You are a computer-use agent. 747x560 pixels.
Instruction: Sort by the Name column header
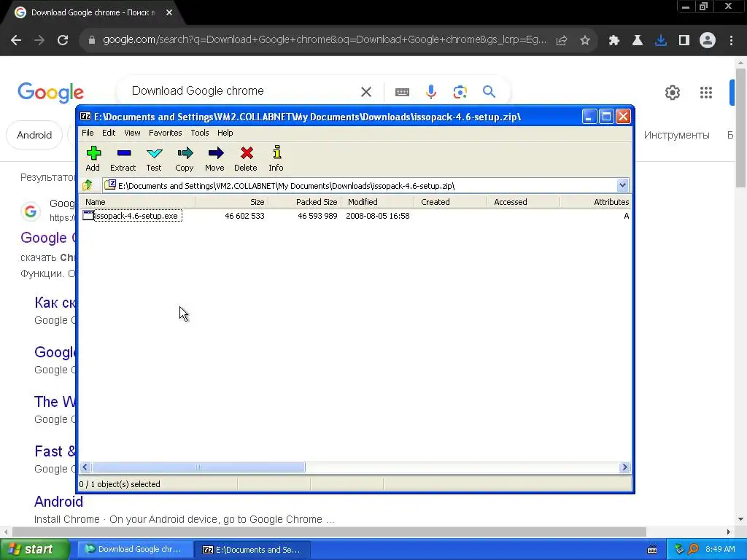(x=137, y=202)
